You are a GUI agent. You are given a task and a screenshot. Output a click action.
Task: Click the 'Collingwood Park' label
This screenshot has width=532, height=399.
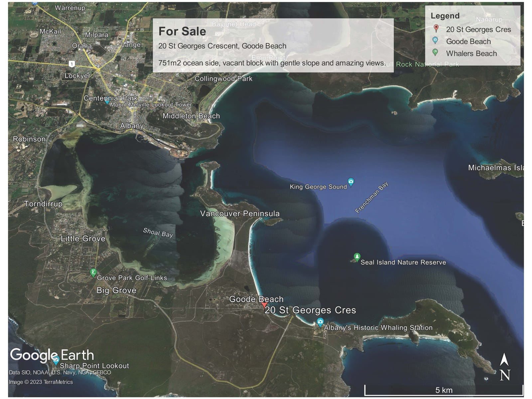coord(223,79)
